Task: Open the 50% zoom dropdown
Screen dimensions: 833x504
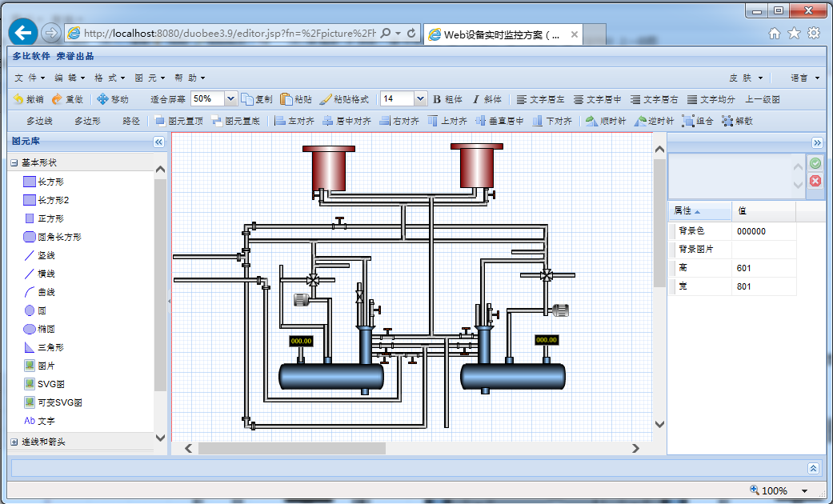Action: tap(230, 99)
